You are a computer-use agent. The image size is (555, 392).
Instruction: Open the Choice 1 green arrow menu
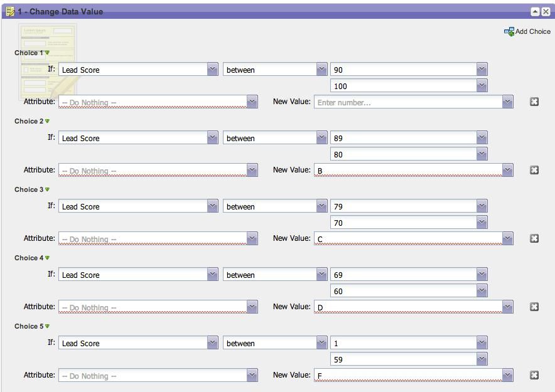[48, 53]
